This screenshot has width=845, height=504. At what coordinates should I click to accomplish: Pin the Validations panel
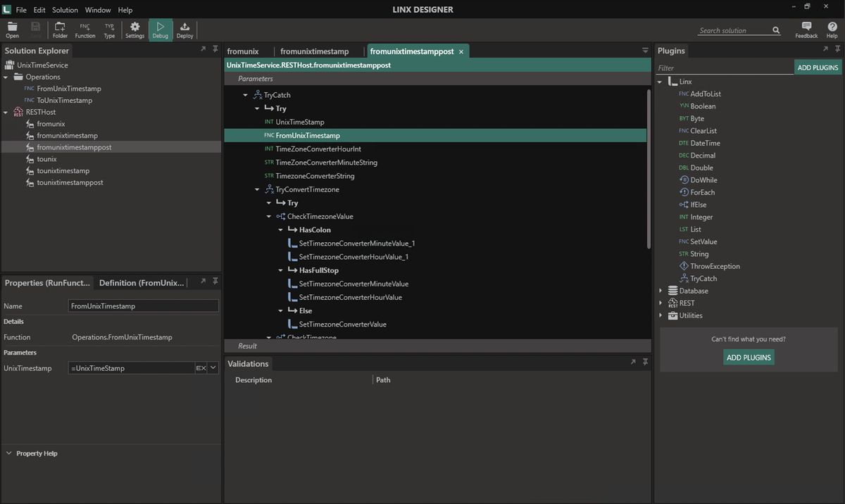point(644,362)
